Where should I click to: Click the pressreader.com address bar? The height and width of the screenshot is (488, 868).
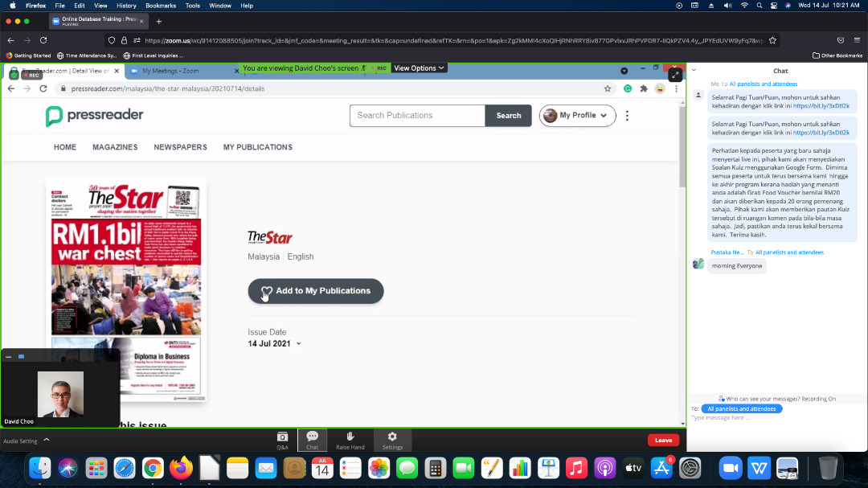[x=332, y=88]
